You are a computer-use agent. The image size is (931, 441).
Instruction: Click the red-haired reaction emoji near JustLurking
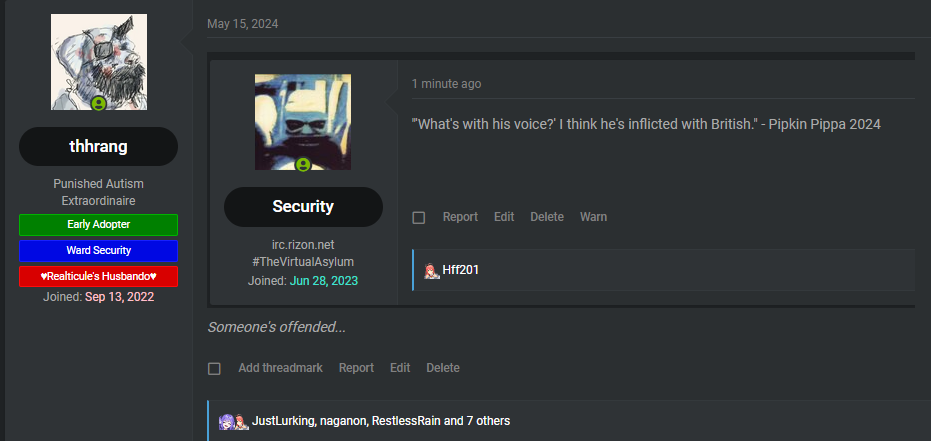coord(240,421)
